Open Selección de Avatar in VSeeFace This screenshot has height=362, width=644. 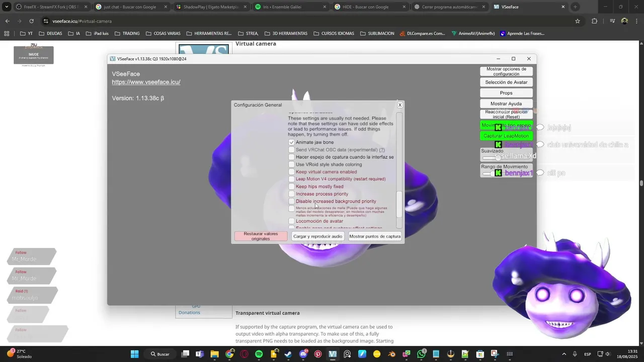point(506,82)
